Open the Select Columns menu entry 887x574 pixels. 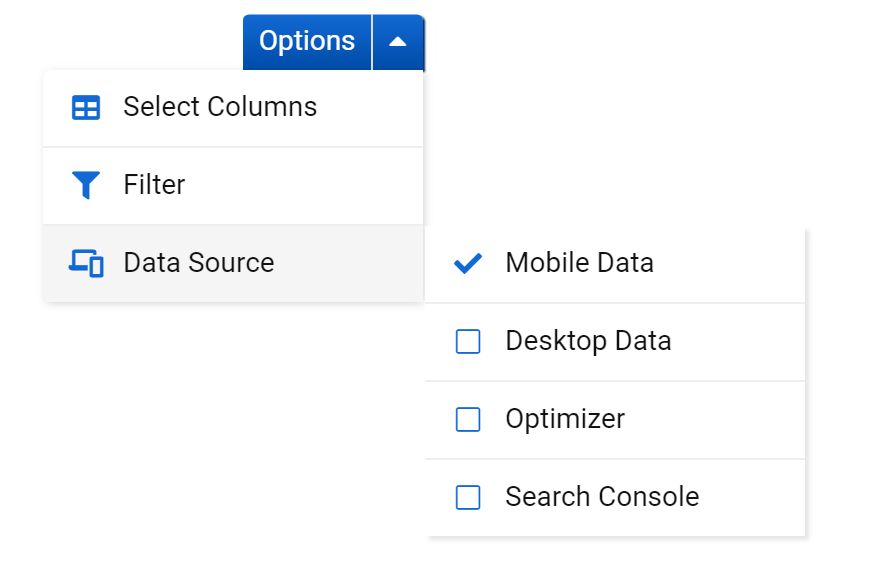click(x=233, y=108)
